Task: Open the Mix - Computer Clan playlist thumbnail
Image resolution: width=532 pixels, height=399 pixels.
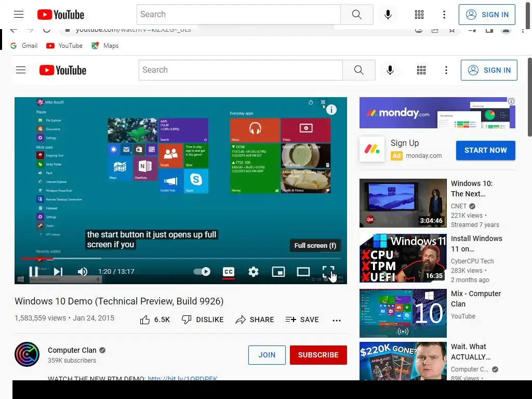Action: coord(403,313)
